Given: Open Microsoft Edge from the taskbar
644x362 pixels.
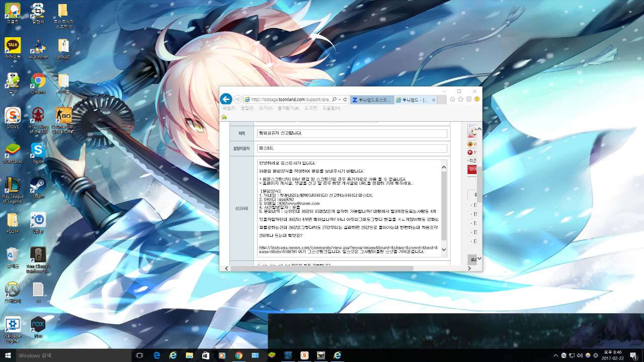Looking at the screenshot, I should [x=156, y=355].
